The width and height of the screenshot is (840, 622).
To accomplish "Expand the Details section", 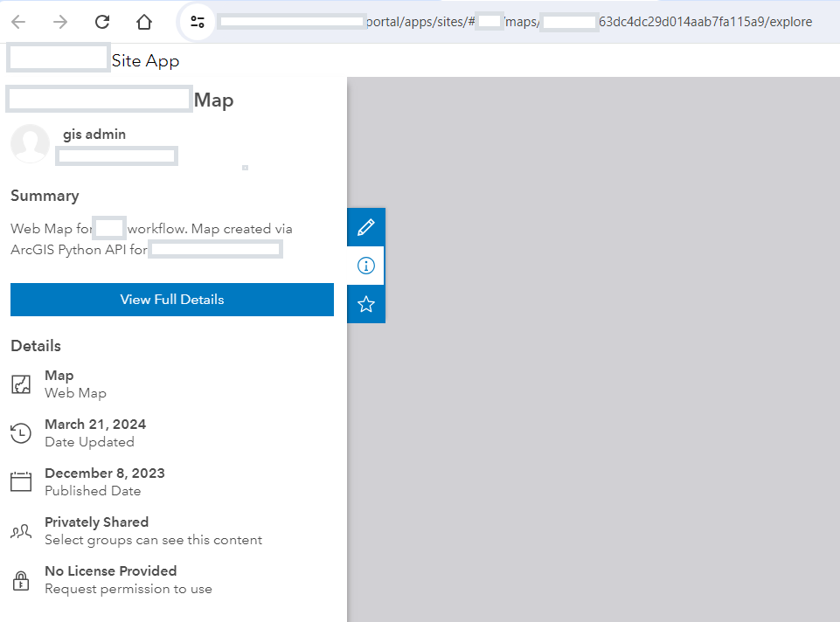I will tap(36, 345).
